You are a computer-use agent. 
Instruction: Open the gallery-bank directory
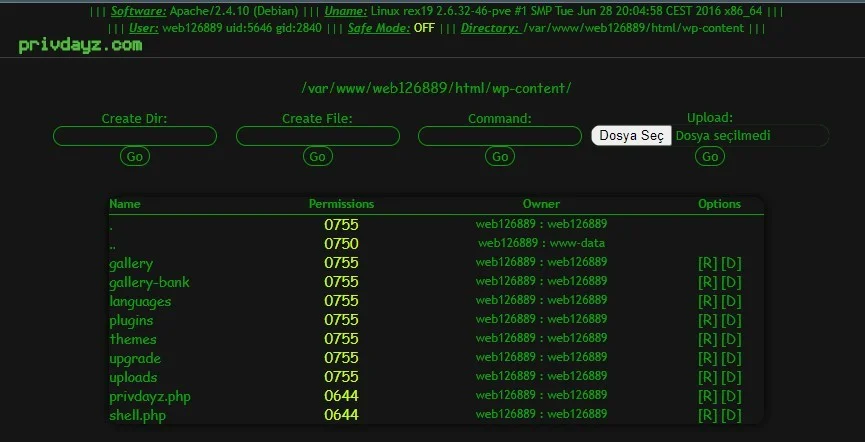pyautogui.click(x=149, y=283)
